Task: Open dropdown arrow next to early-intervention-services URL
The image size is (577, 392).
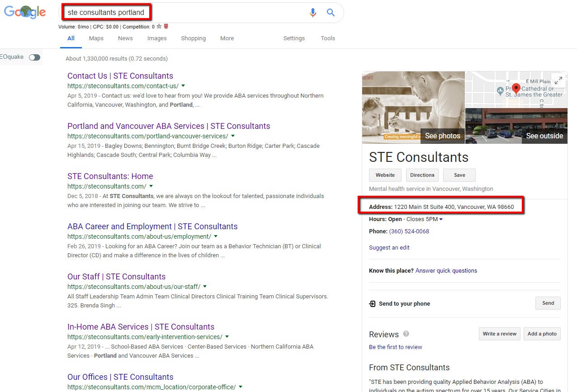Action: click(227, 336)
